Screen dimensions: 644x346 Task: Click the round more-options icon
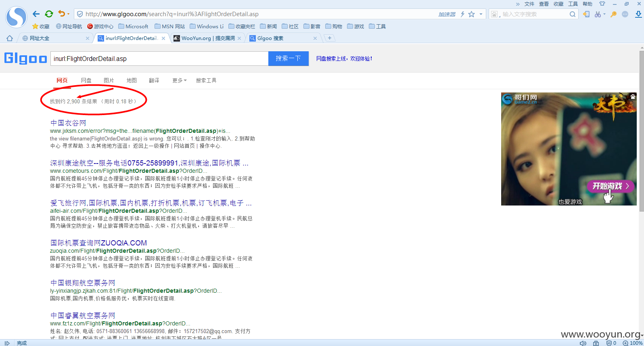tap(625, 14)
